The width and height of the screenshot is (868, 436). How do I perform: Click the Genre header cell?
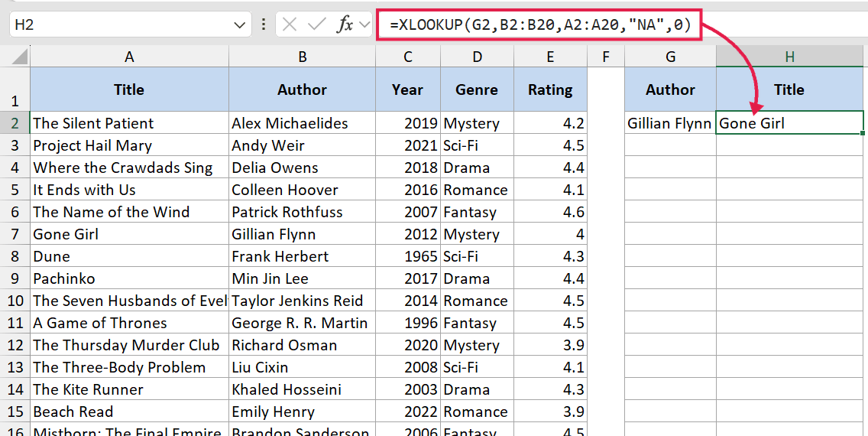(478, 89)
